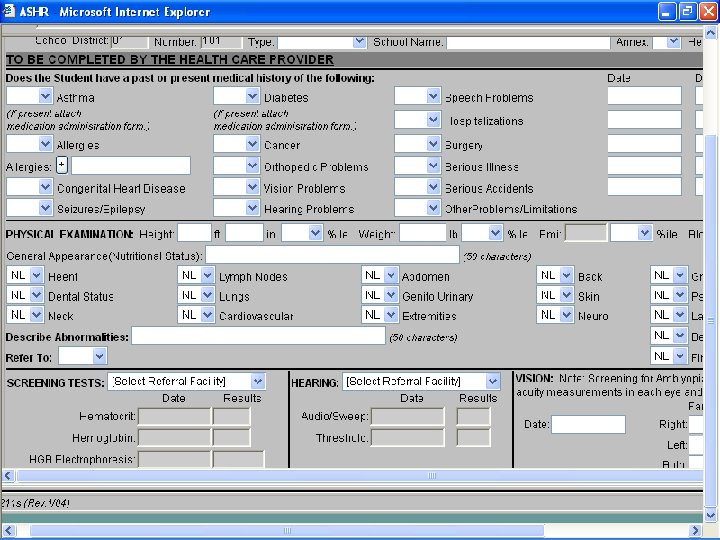
Task: Maximize the ASHR Internet Explorer window
Action: [687, 12]
